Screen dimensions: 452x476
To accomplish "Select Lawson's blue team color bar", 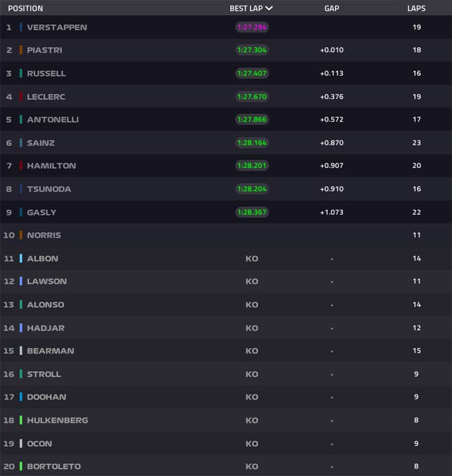I will [x=21, y=281].
